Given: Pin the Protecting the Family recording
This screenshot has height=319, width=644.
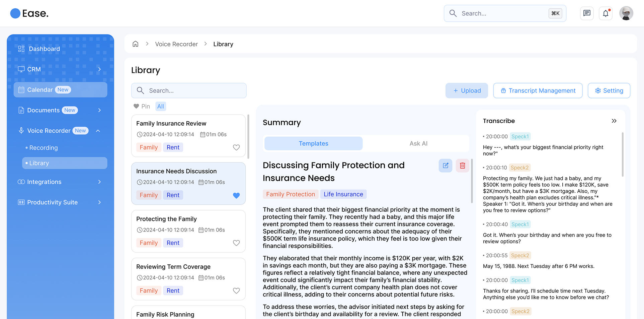Looking at the screenshot, I should click(x=236, y=243).
